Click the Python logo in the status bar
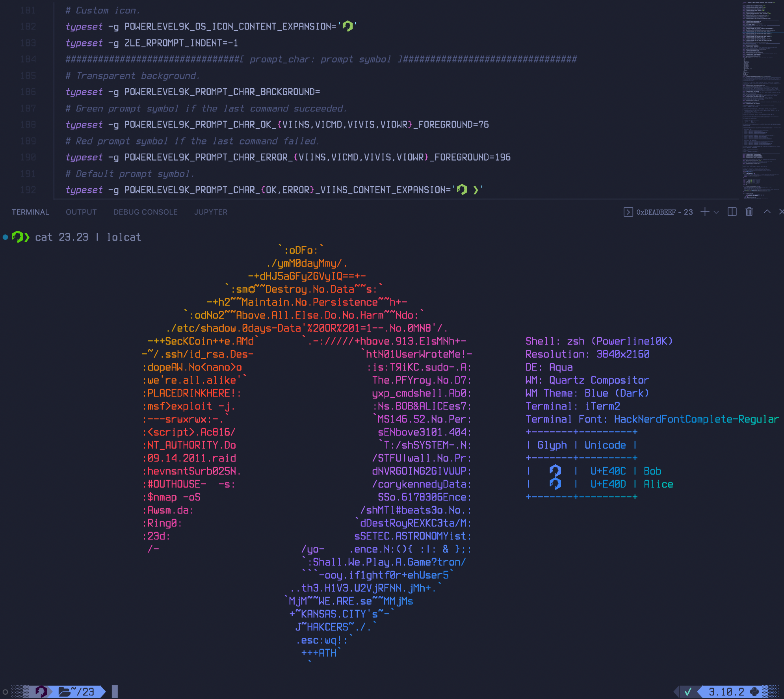Screen dimensions: 784x699 point(754,692)
